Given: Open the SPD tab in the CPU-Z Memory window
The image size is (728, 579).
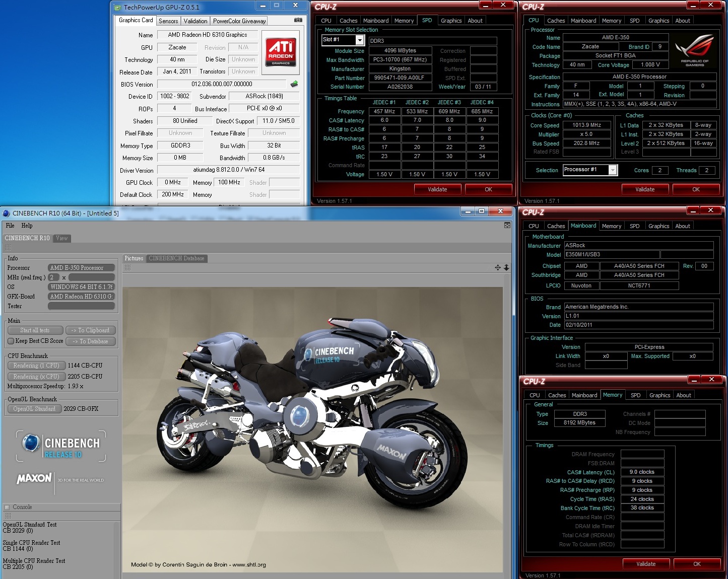Looking at the screenshot, I should click(636, 395).
